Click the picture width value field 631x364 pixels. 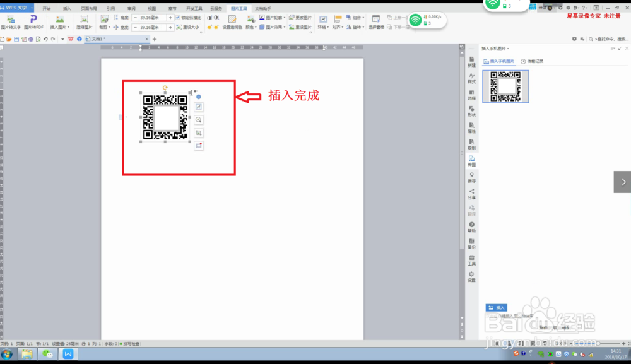tap(152, 27)
